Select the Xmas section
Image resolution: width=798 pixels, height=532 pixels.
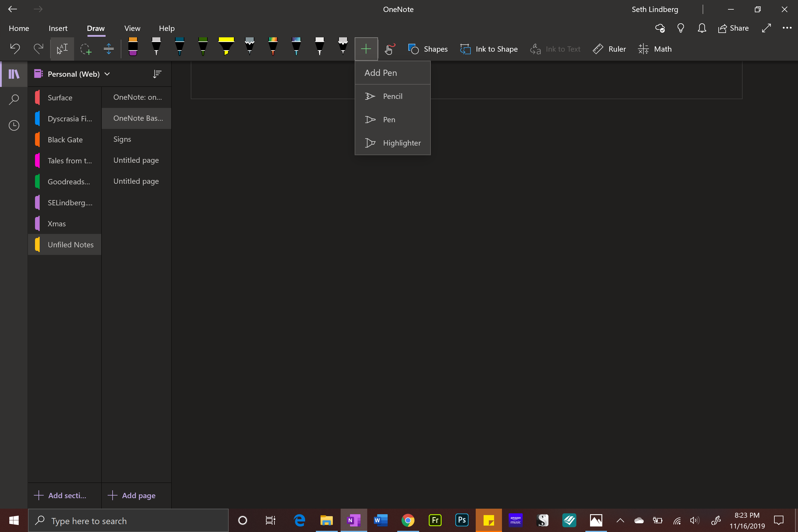click(x=65, y=224)
